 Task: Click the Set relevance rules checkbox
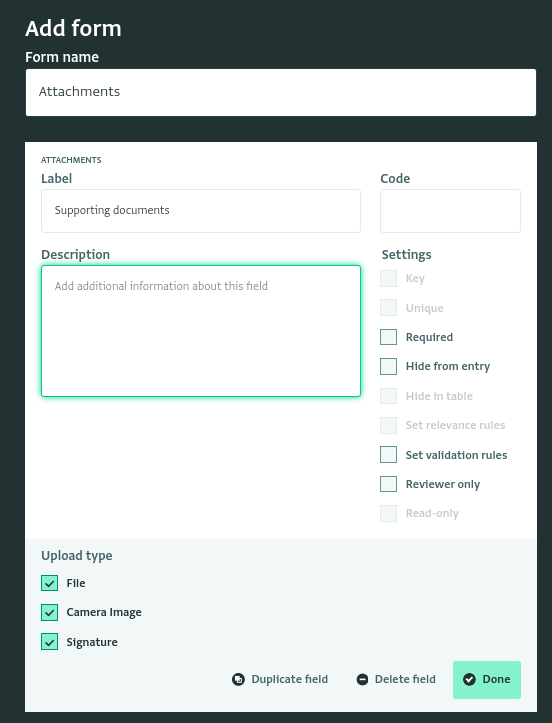388,425
